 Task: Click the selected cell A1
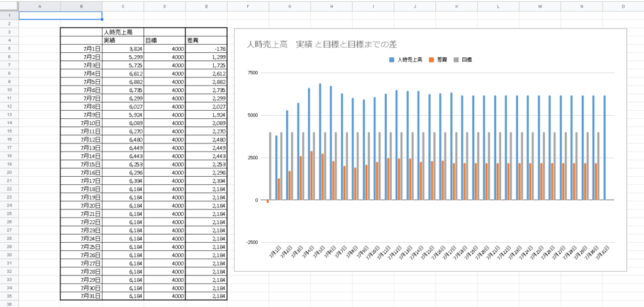click(x=60, y=16)
